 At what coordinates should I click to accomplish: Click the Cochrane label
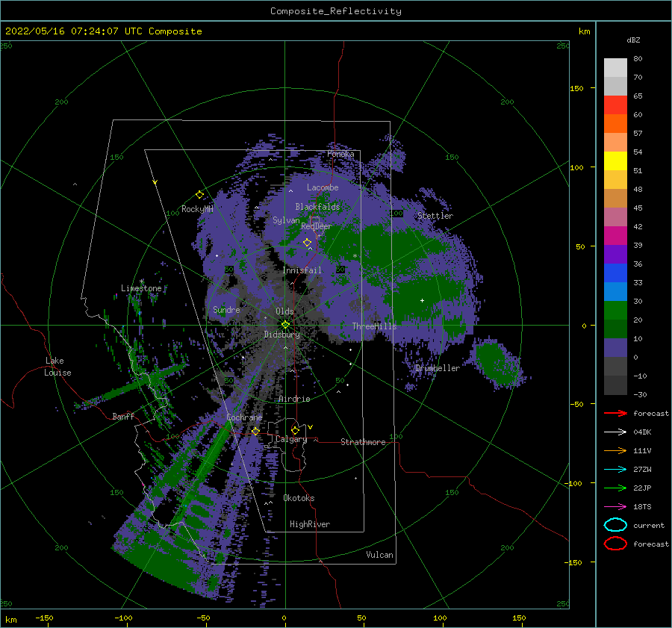click(x=244, y=417)
